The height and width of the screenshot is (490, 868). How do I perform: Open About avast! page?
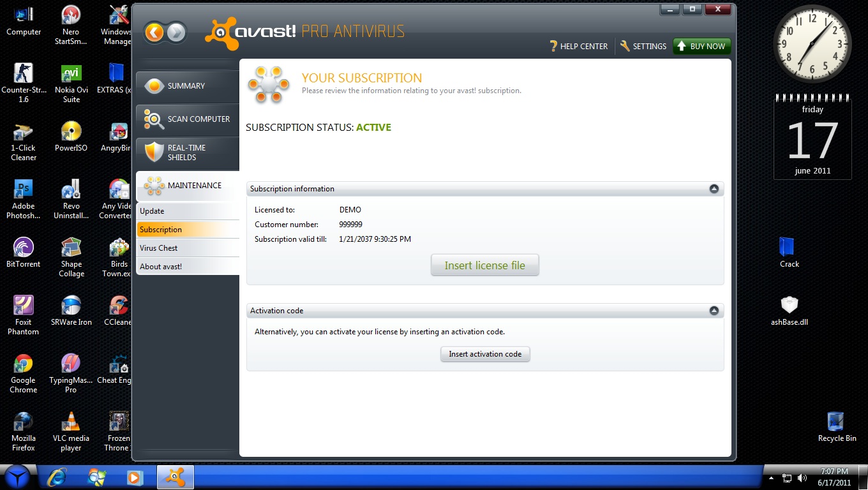coord(188,267)
